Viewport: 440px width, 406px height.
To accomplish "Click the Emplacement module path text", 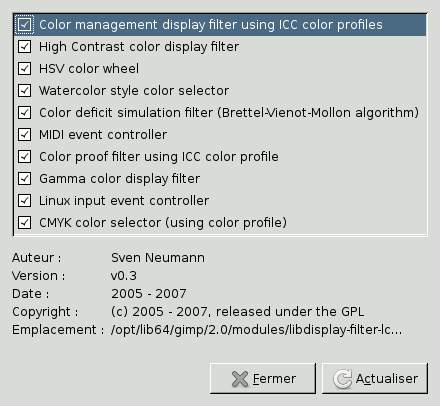I will [257, 330].
